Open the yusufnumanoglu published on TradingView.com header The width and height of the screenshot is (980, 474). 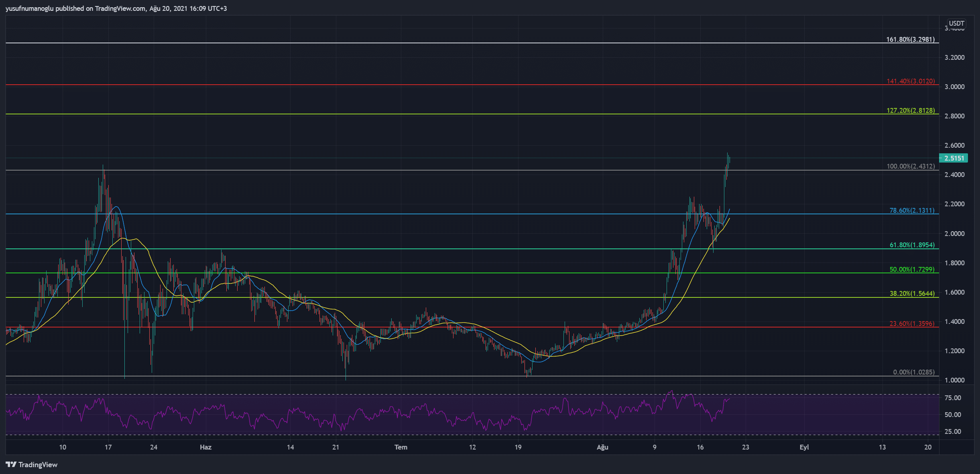point(116,8)
